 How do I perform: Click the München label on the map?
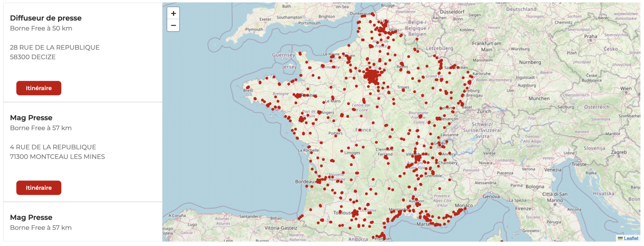(x=539, y=99)
